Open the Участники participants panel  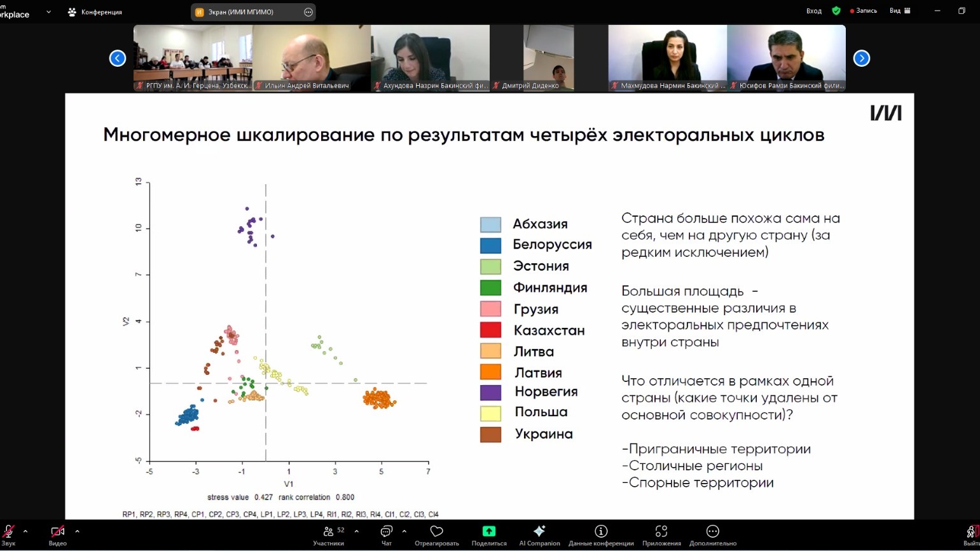tap(329, 534)
